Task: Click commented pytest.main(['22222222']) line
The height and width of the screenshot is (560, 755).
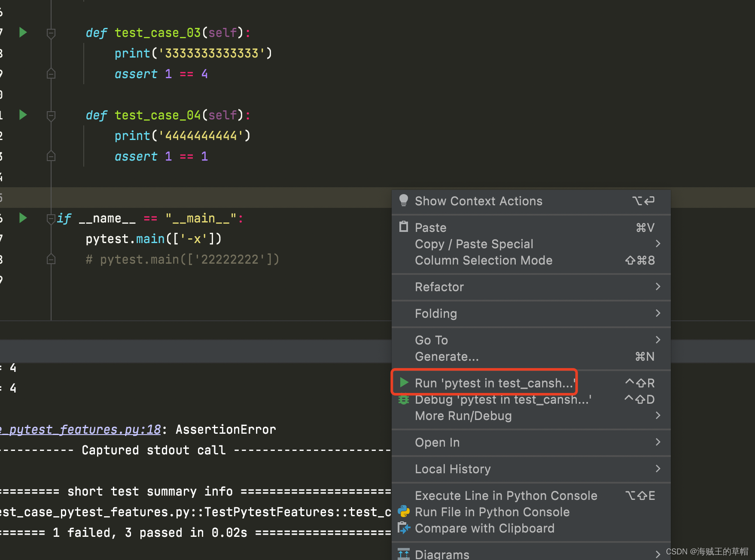Action: [183, 259]
